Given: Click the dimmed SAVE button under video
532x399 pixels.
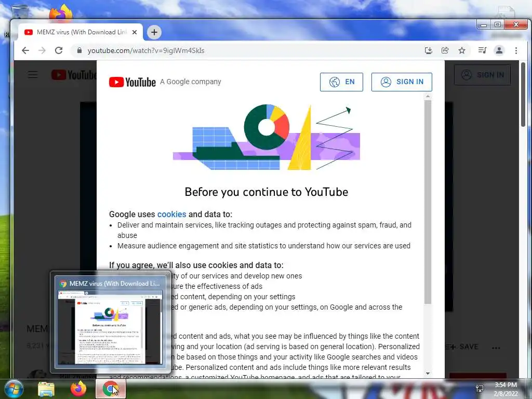Looking at the screenshot, I should [462, 347].
